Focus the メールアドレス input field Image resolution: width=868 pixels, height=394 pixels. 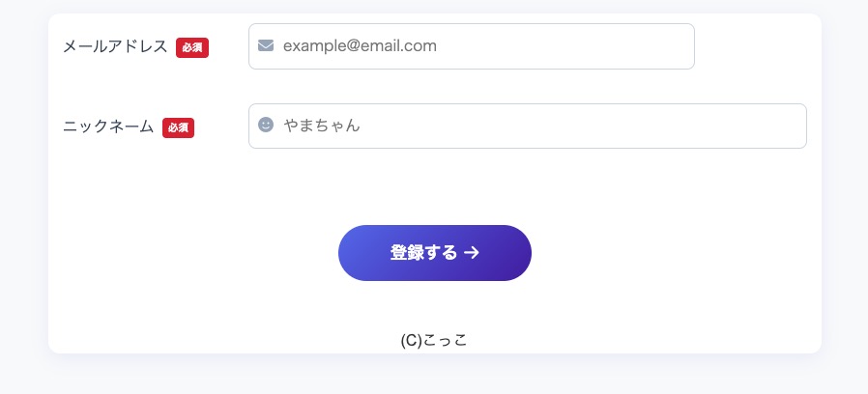click(483, 46)
